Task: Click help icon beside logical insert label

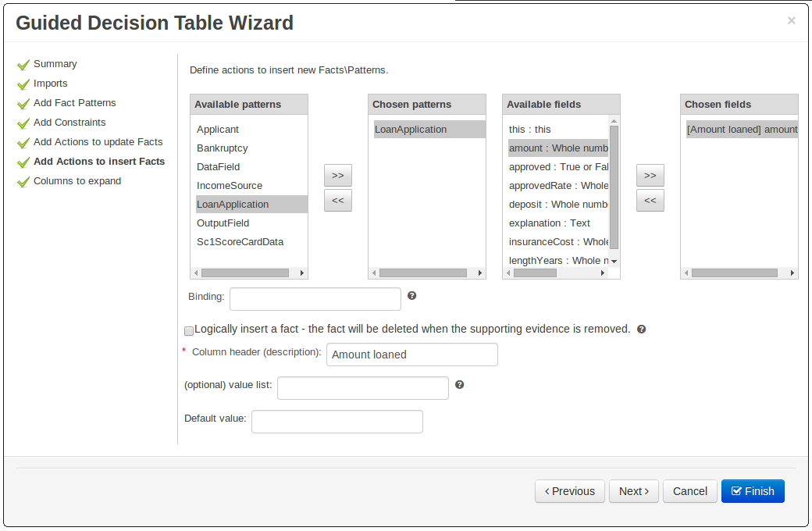Action: [x=641, y=330]
